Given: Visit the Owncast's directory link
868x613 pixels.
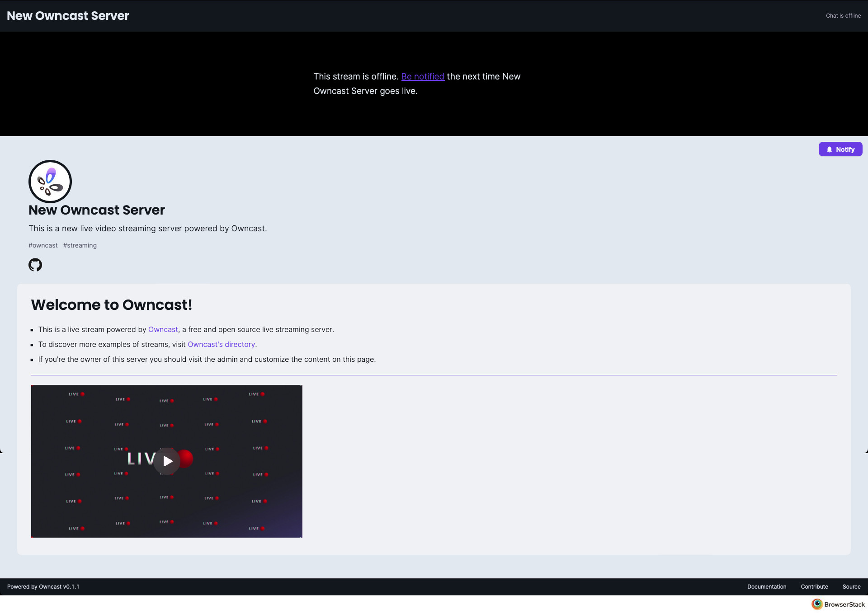Looking at the screenshot, I should pyautogui.click(x=222, y=345).
